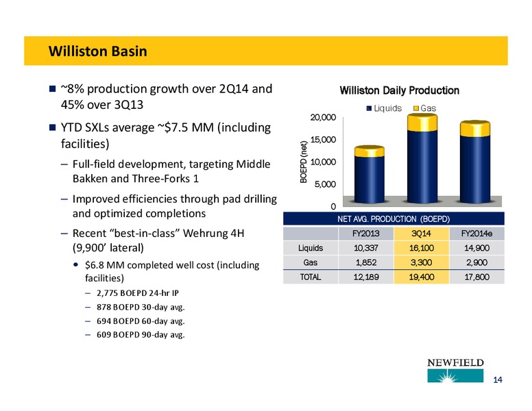Click the Improved efficiencies sub-bullet

pyautogui.click(x=174, y=206)
